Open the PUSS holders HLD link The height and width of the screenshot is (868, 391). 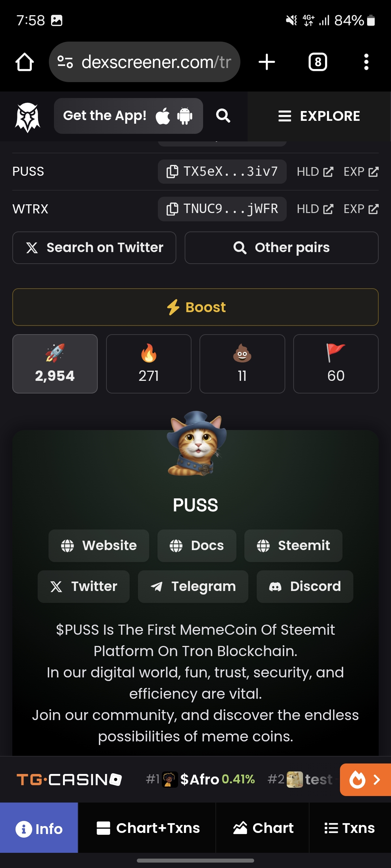(315, 171)
